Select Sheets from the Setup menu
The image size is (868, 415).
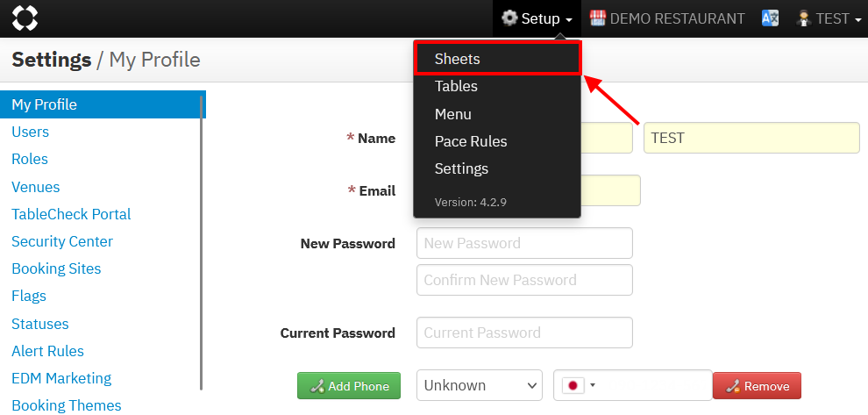point(458,59)
